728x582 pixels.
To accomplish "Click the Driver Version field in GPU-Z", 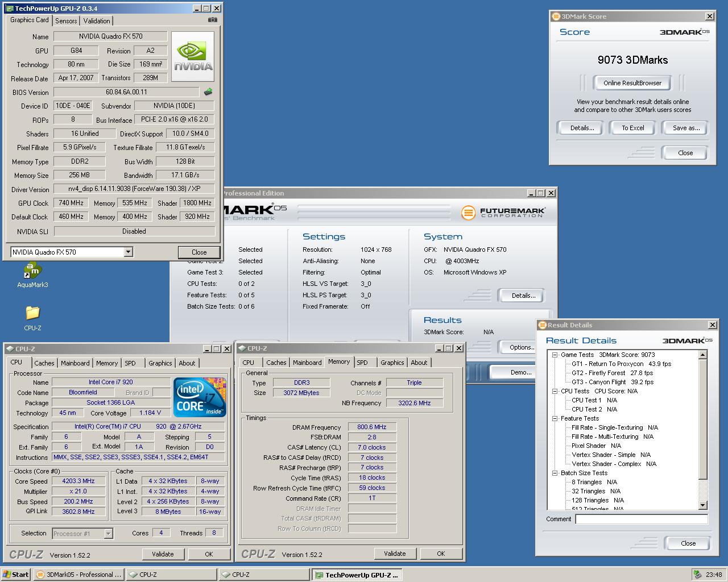I will (x=134, y=189).
